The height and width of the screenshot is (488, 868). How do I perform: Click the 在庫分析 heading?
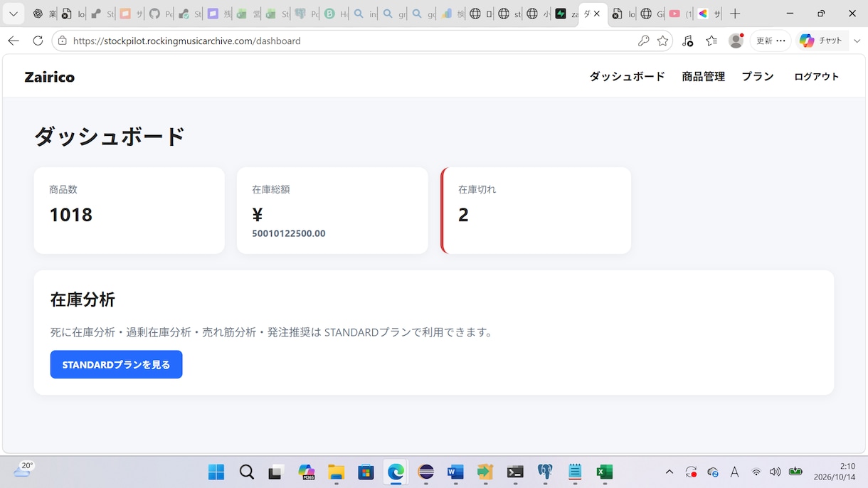tap(83, 299)
